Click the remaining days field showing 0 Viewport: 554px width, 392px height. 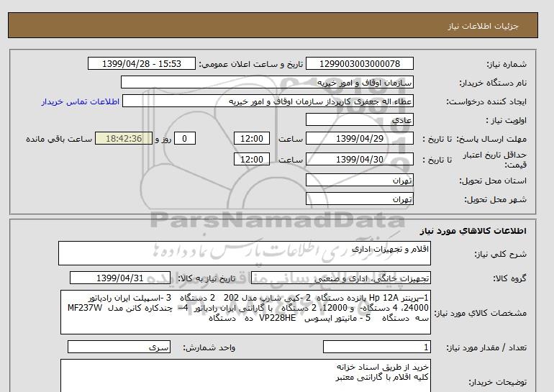pyautogui.click(x=184, y=138)
